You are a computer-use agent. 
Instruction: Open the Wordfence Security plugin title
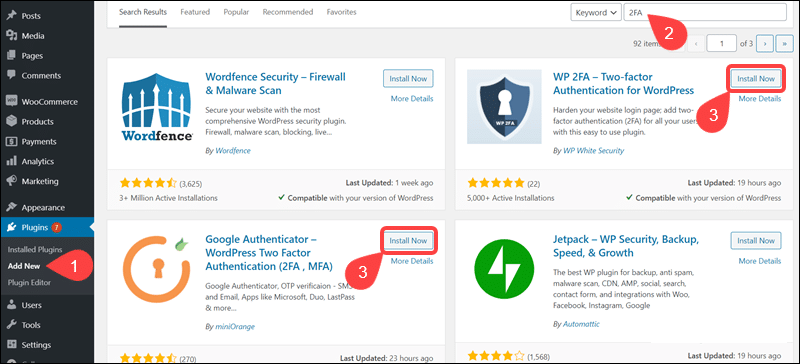click(x=276, y=84)
